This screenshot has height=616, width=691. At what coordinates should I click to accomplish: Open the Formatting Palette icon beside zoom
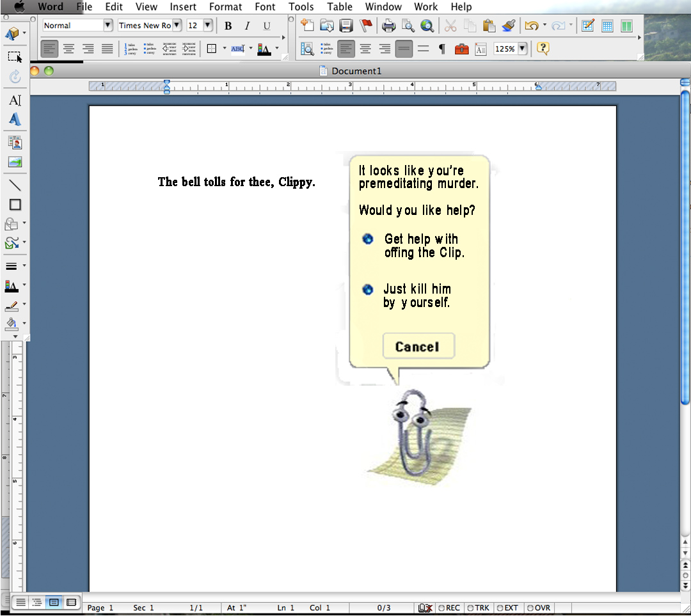(x=481, y=49)
